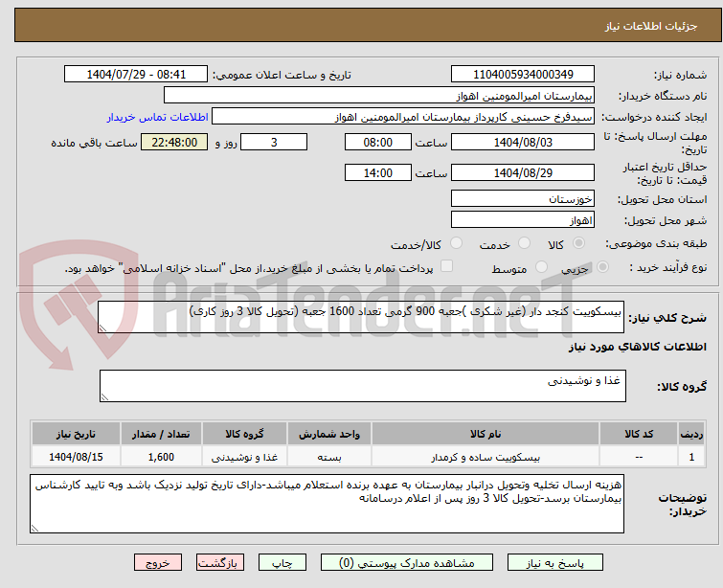Click the شهر محل تحویل field اهواز

click(x=523, y=220)
